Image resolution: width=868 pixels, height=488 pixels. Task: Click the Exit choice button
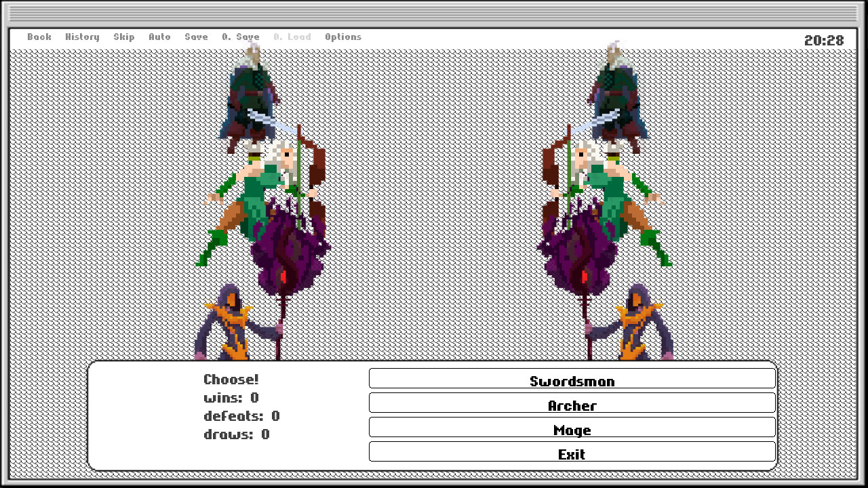[572, 453]
